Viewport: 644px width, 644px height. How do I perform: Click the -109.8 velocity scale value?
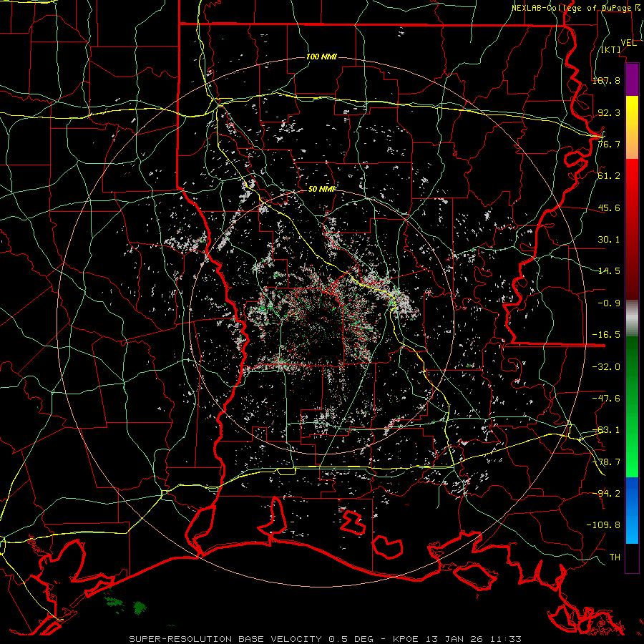[x=603, y=525]
